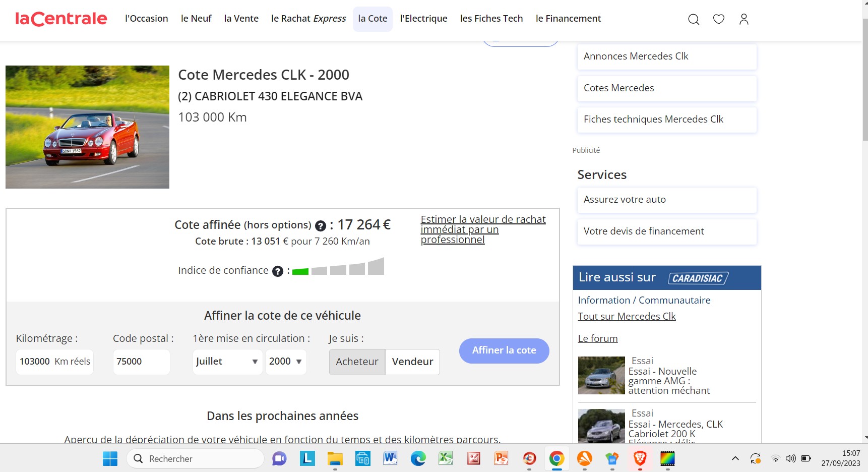The image size is (868, 472).
Task: Click the red Mercedes CLK cabriolet photo
Action: [x=87, y=127]
